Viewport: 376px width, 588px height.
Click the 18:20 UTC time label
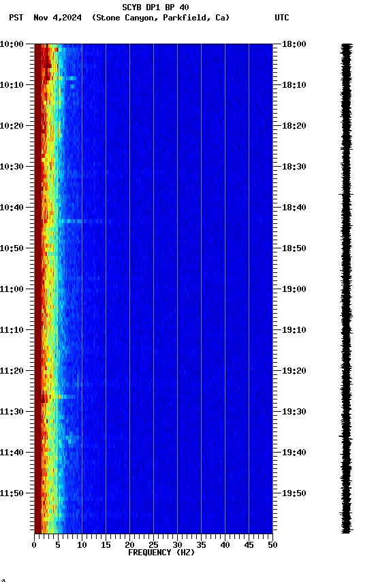coord(294,126)
